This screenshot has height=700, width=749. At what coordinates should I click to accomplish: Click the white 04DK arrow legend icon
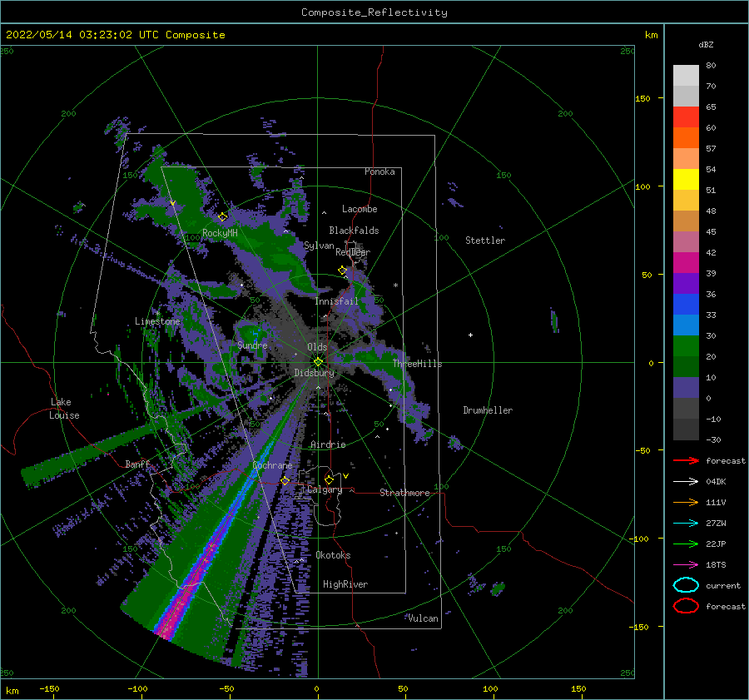click(x=686, y=482)
